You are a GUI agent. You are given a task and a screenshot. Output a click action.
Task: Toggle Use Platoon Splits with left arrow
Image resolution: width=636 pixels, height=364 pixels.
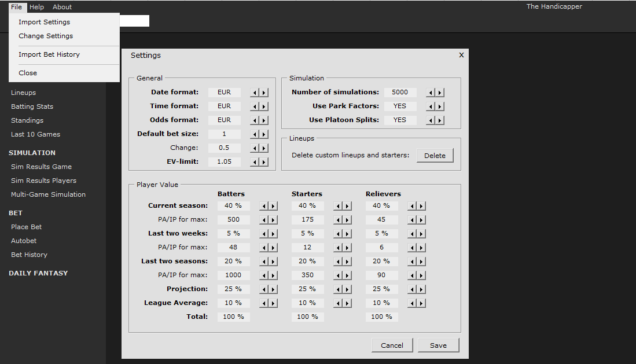coord(431,120)
